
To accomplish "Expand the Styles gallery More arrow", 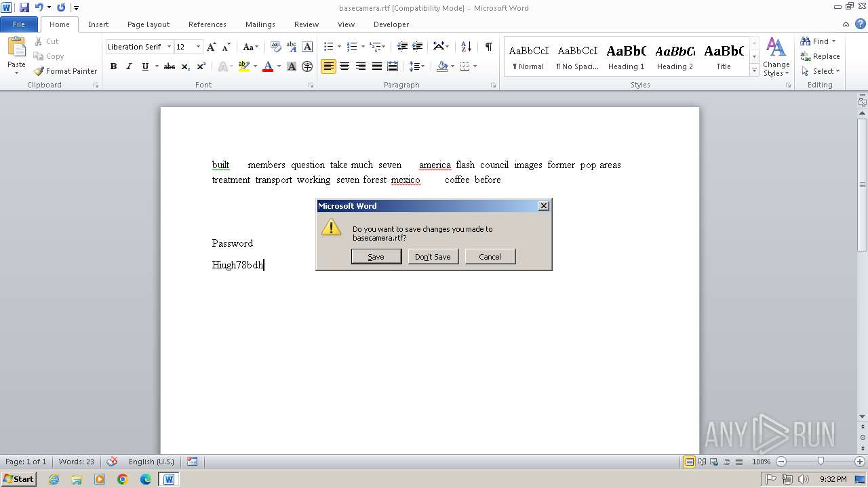I will (x=754, y=70).
